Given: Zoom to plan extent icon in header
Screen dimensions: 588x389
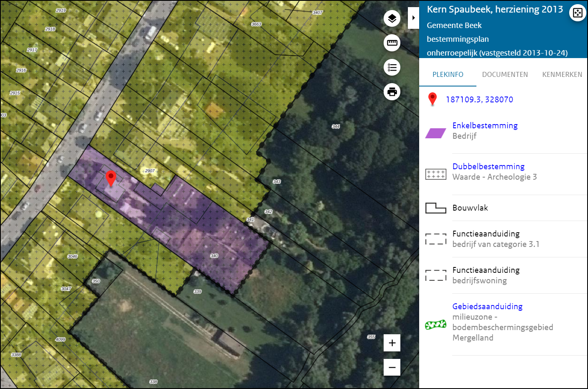Looking at the screenshot, I should 578,13.
